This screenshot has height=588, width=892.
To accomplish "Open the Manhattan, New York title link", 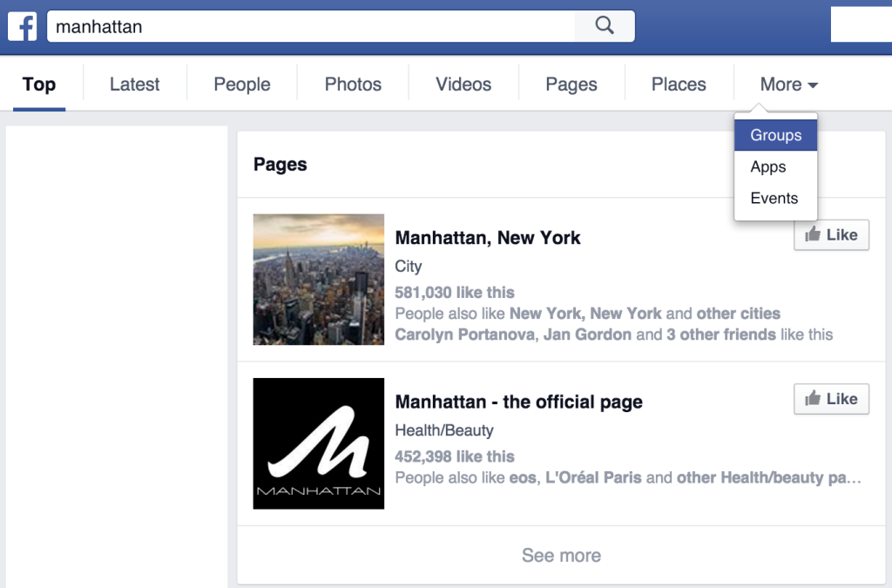I will (488, 238).
